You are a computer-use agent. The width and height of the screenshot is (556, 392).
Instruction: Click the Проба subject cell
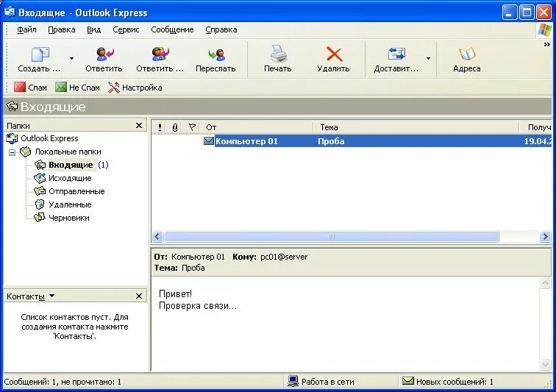(x=331, y=141)
